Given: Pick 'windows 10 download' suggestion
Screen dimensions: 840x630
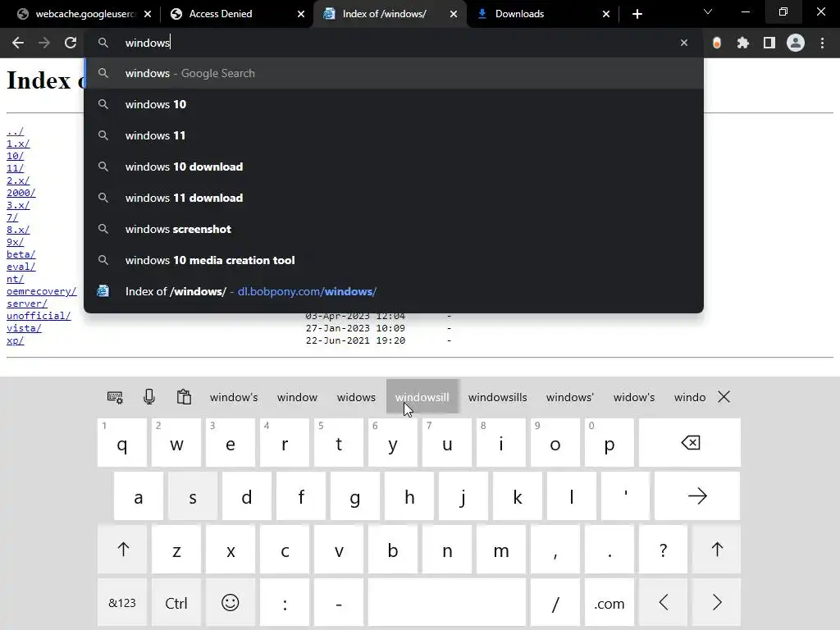Looking at the screenshot, I should click(394, 167).
